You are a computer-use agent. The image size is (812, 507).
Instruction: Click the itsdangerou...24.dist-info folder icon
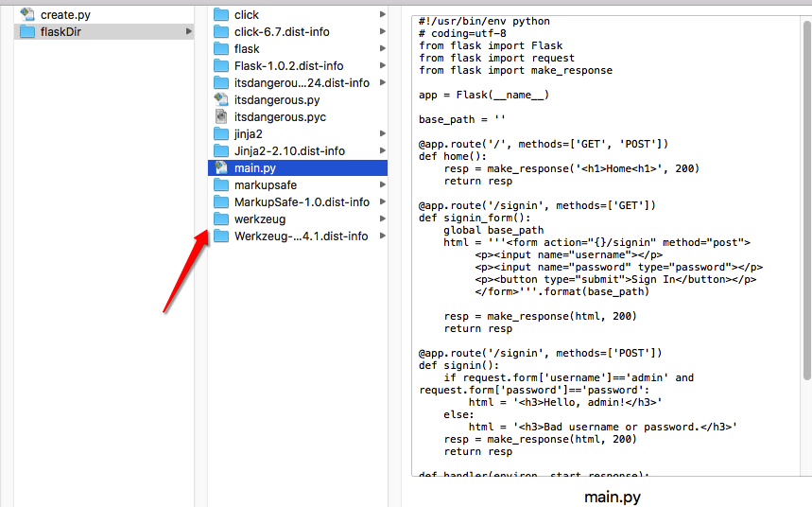221,83
